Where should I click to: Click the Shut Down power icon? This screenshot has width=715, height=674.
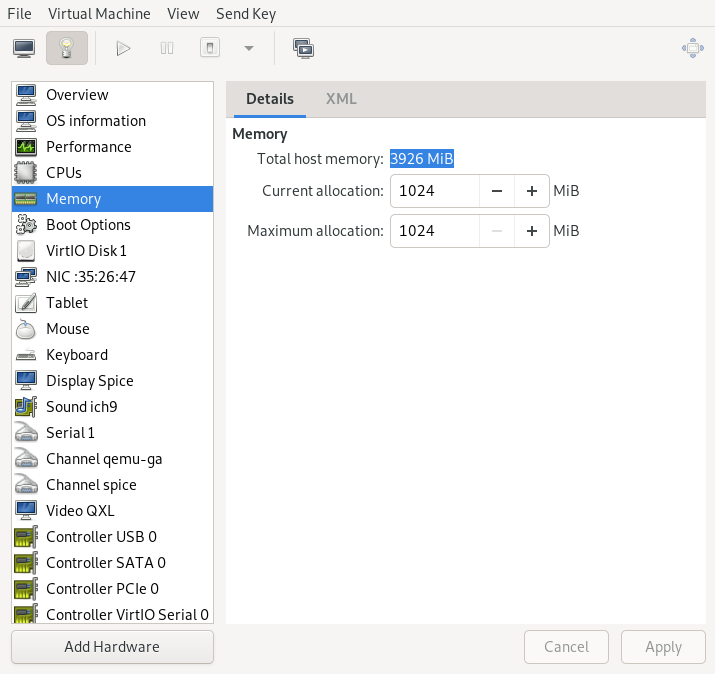[209, 48]
